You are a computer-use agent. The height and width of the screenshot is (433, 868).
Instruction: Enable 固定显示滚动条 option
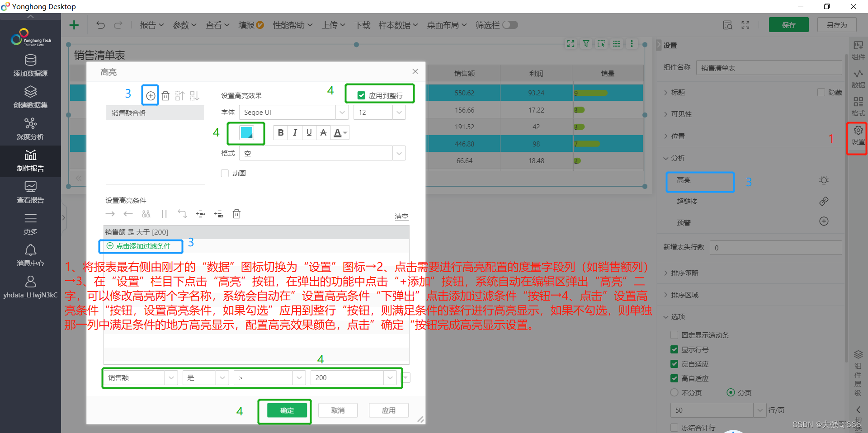[674, 335]
